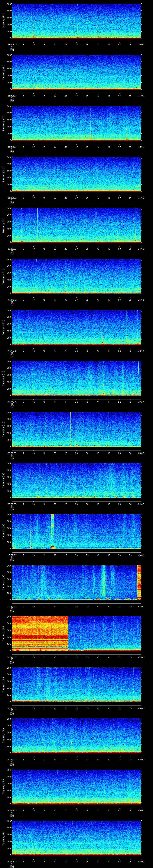Click the "30:00" end time label
The image size is (153, 868).
pos(141,44)
